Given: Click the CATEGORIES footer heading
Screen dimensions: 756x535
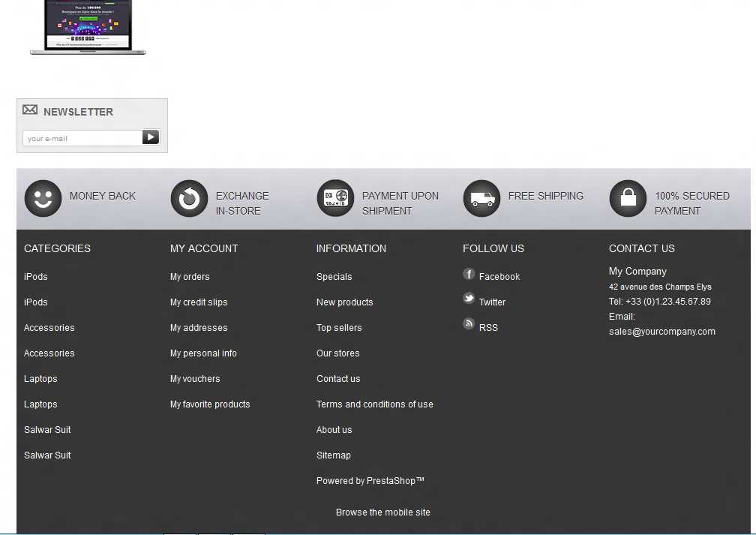Looking at the screenshot, I should tap(57, 248).
